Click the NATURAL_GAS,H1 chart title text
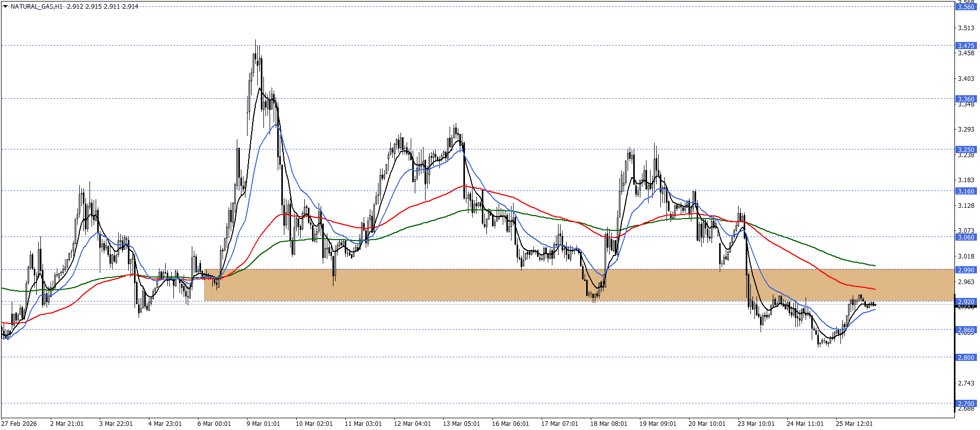Image resolution: width=980 pixels, height=430 pixels. click(x=36, y=7)
